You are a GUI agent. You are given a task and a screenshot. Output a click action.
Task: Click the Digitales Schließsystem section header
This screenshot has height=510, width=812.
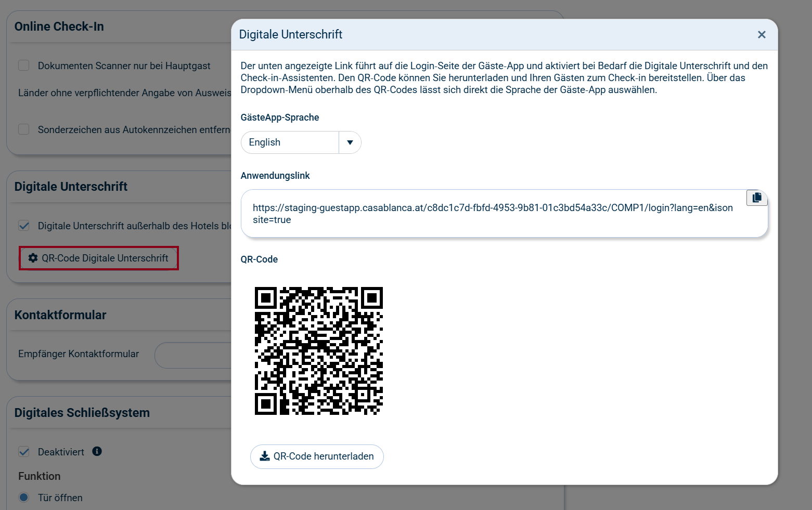pos(82,412)
